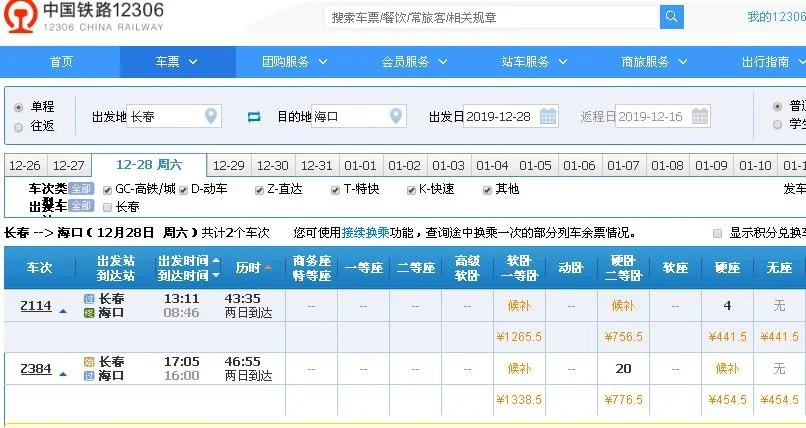Toggle the T-特快 checkbox
Image resolution: width=806 pixels, height=428 pixels.
click(335, 191)
